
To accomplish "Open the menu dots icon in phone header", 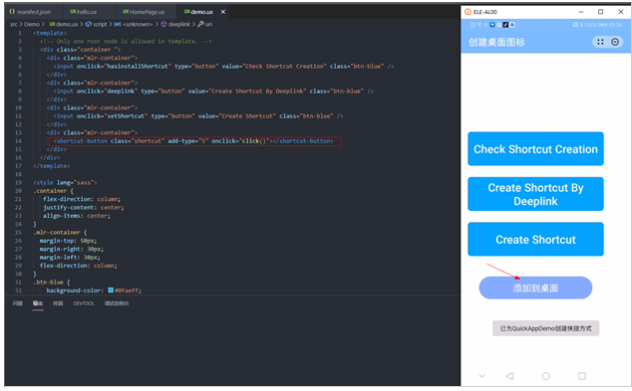I will 600,42.
